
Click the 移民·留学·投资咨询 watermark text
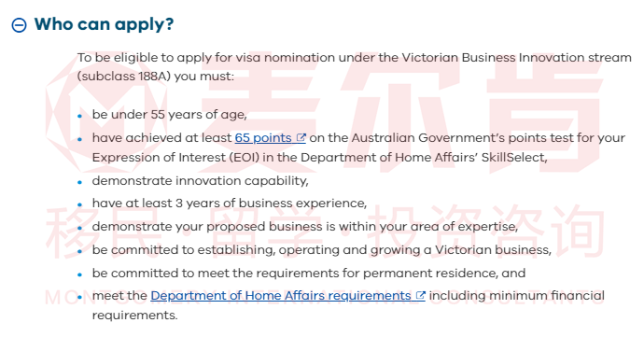coord(325,232)
